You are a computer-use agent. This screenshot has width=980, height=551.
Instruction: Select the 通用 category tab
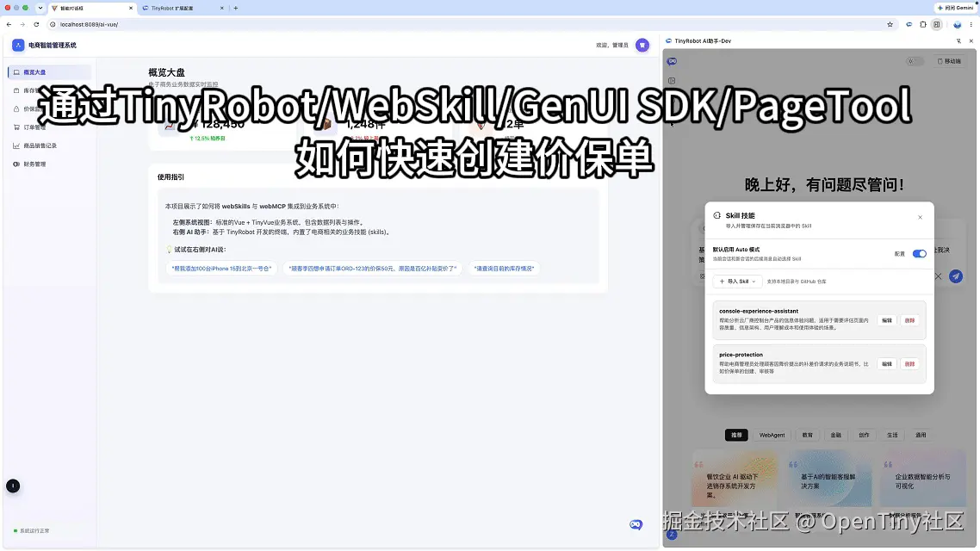pos(921,435)
